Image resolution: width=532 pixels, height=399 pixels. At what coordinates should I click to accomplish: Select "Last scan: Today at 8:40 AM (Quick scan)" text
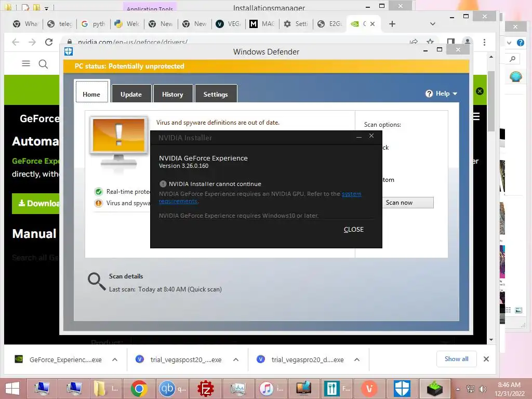point(165,289)
